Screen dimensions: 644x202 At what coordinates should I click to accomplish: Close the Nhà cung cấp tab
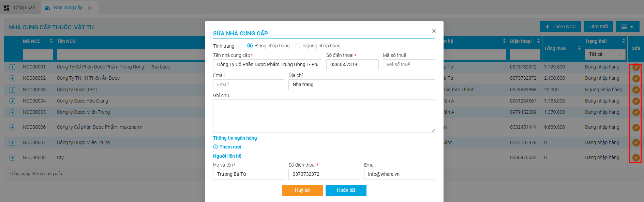coord(90,8)
